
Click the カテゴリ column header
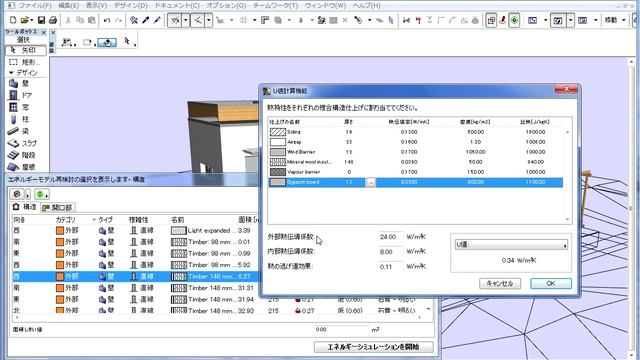tap(66, 220)
